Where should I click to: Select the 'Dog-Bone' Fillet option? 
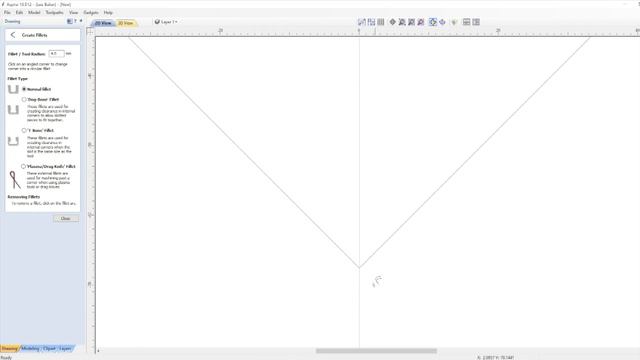point(24,99)
